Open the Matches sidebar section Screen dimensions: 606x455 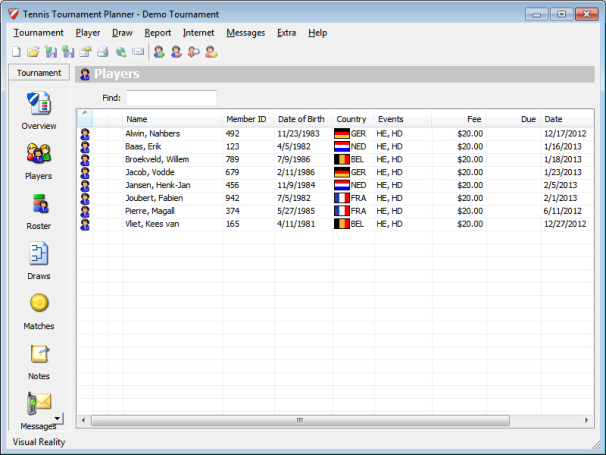click(x=39, y=311)
